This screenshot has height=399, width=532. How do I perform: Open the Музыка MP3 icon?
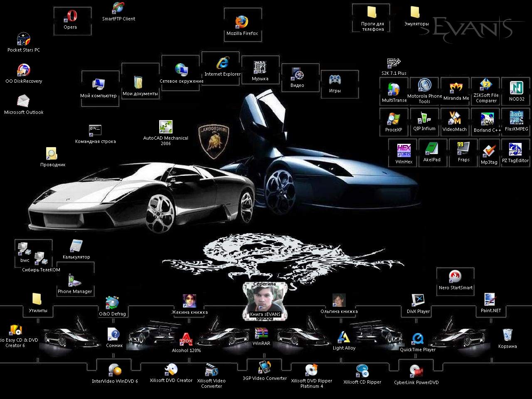pyautogui.click(x=260, y=67)
